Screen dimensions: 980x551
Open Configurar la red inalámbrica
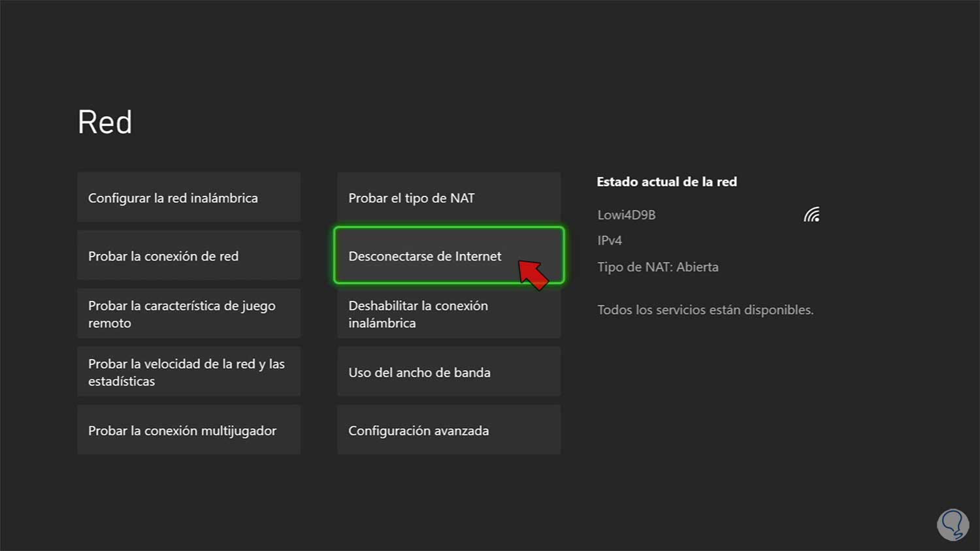[x=188, y=197]
